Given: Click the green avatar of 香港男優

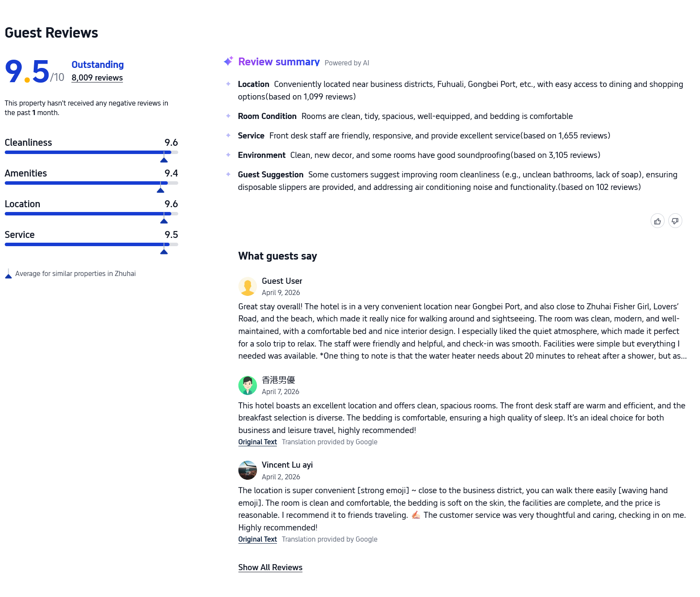Looking at the screenshot, I should coord(247,385).
